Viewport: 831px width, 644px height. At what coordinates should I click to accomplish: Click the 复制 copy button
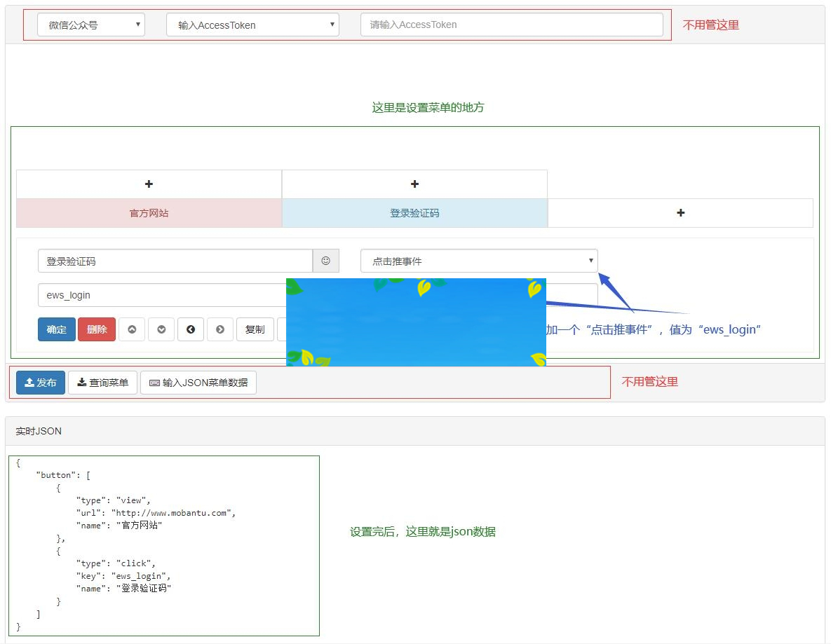pos(255,329)
